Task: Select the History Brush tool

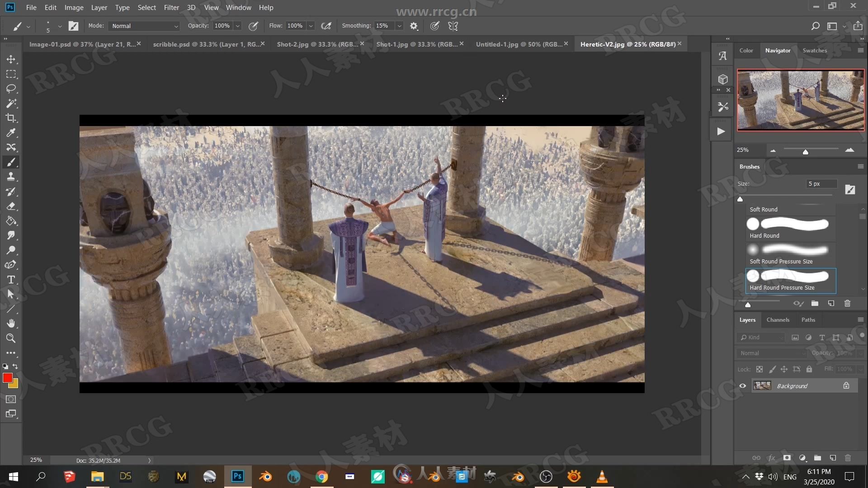Action: [x=11, y=192]
